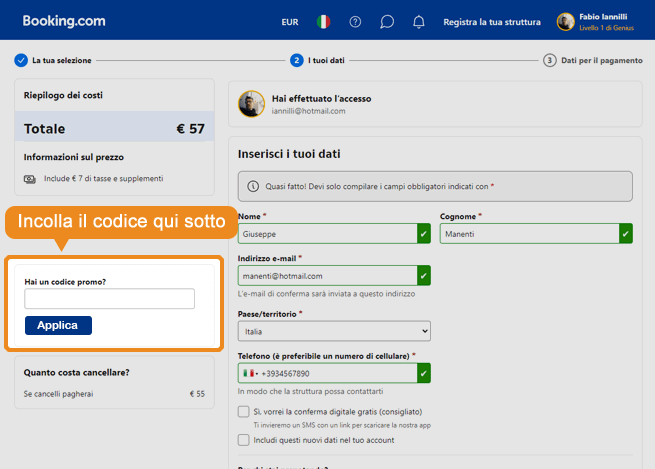Click the Nome field containing Giuseppe
Image resolution: width=655 pixels, height=469 pixels.
[x=327, y=234]
